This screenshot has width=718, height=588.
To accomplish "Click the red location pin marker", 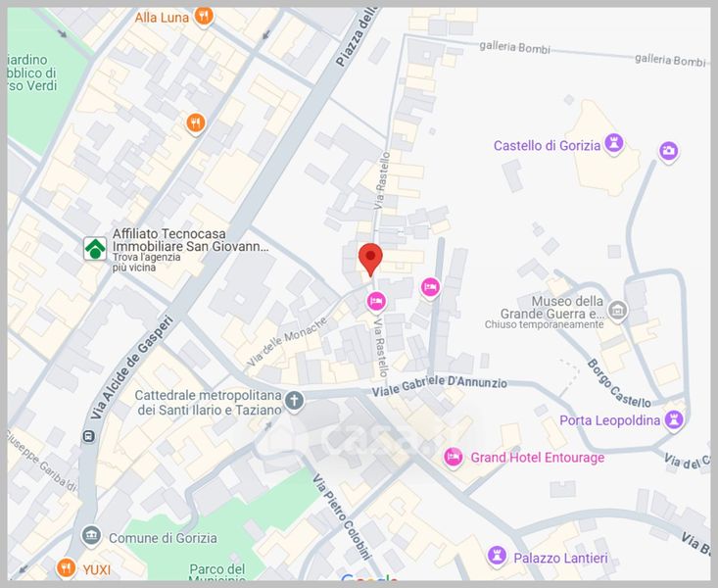I will 370,260.
